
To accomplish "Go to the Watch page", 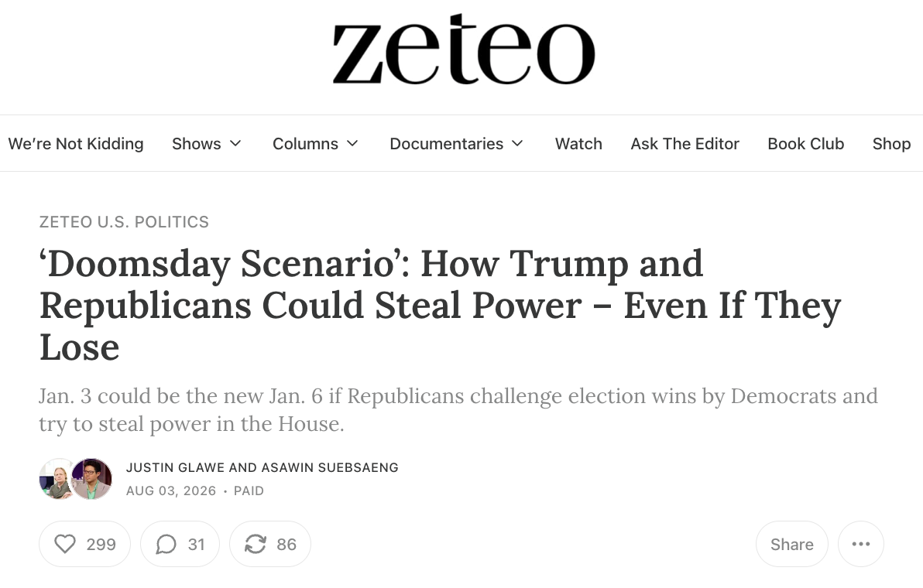I will click(578, 143).
